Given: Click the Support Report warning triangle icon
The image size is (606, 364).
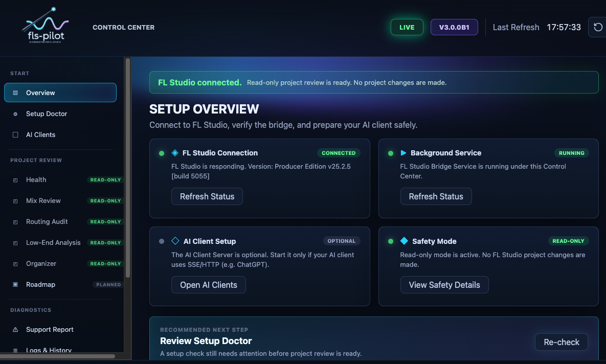Looking at the screenshot, I should tap(15, 330).
